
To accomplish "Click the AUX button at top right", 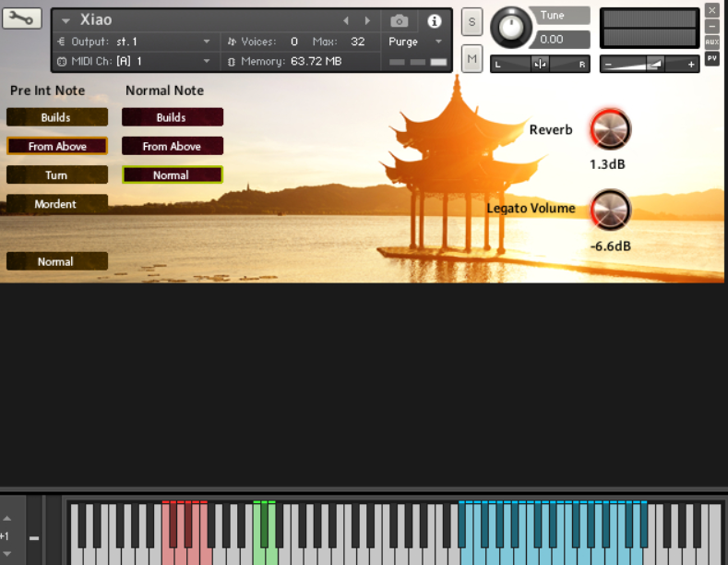I will coord(711,42).
